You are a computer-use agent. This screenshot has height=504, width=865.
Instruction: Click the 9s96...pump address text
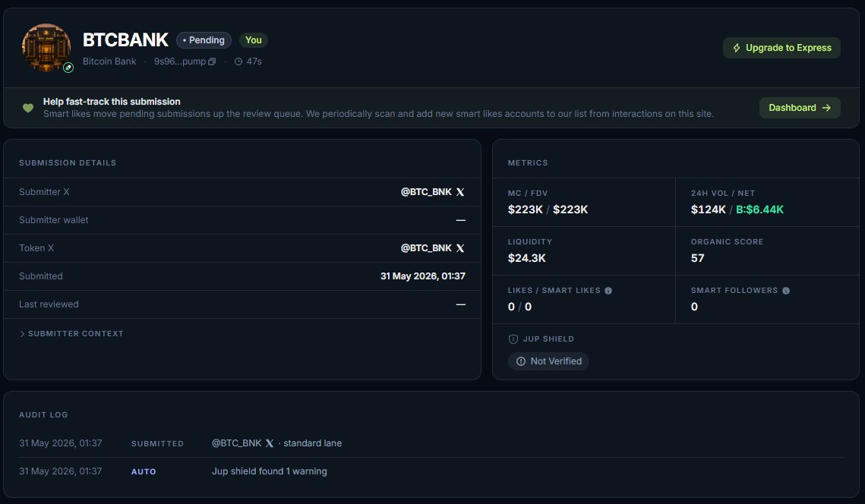[180, 61]
